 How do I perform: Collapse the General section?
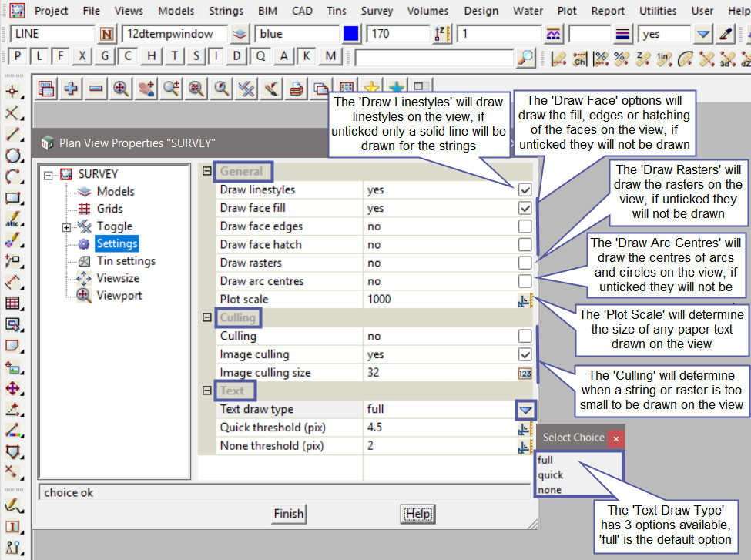tap(206, 171)
